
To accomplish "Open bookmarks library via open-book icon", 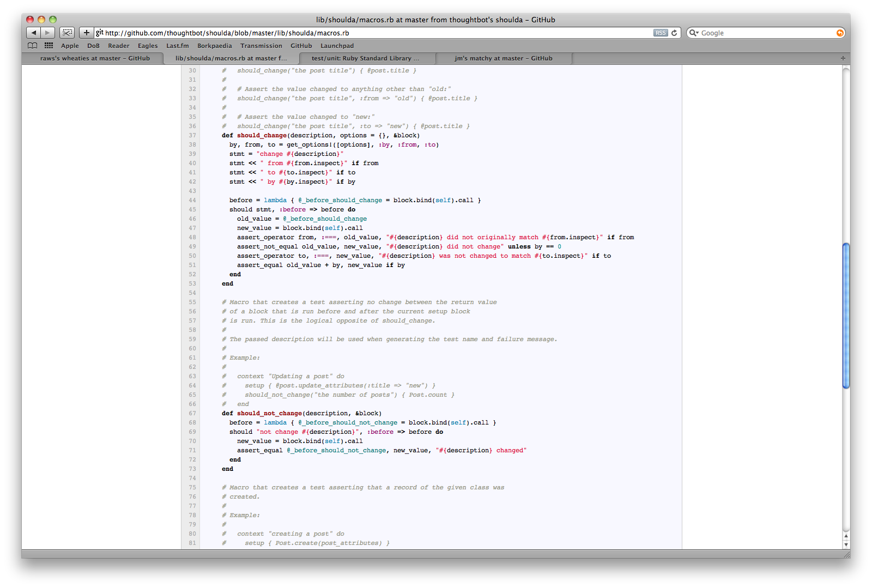I will pos(33,46).
